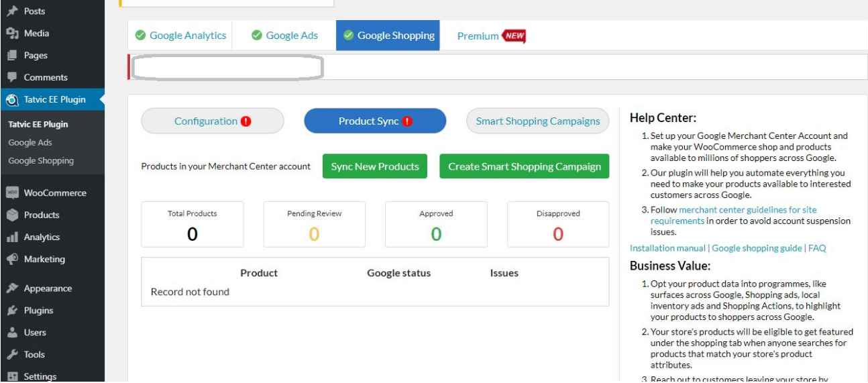Viewport: 868px width, 383px height.
Task: Open Appearance in admin menu
Action: 52,288
